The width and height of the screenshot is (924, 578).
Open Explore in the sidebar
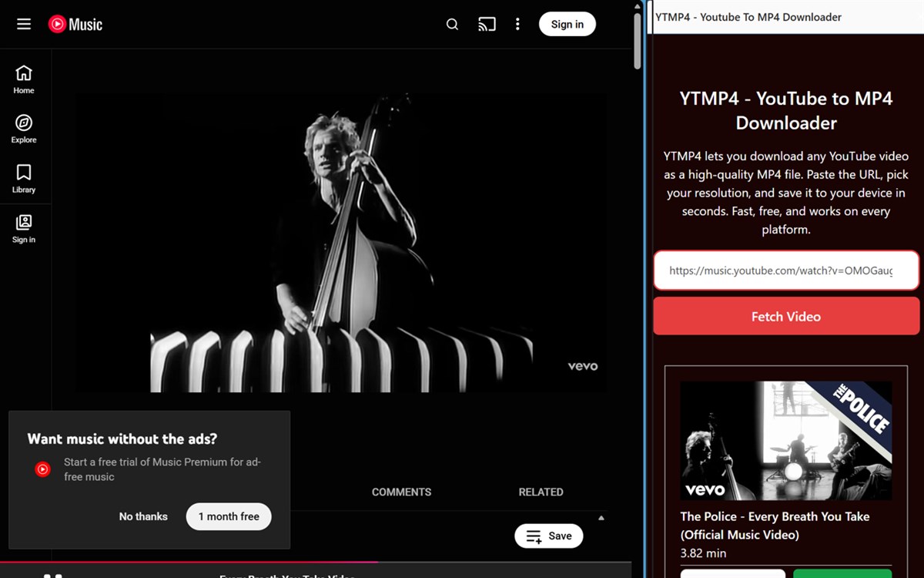point(24,129)
